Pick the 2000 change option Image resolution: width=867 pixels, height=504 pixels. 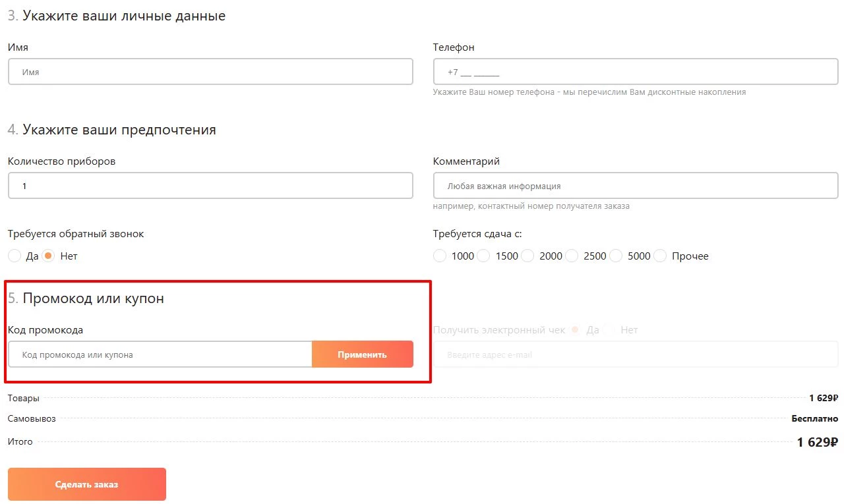pyautogui.click(x=527, y=256)
